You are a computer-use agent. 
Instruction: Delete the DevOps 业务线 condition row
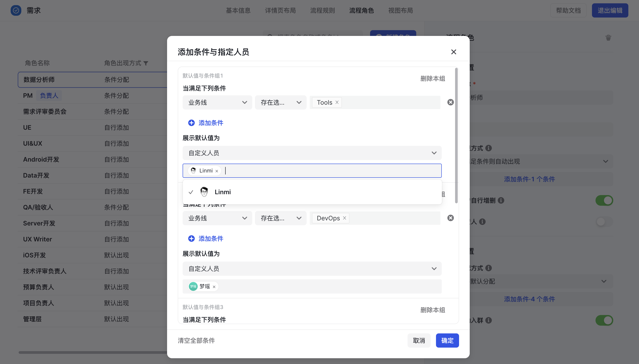450,218
